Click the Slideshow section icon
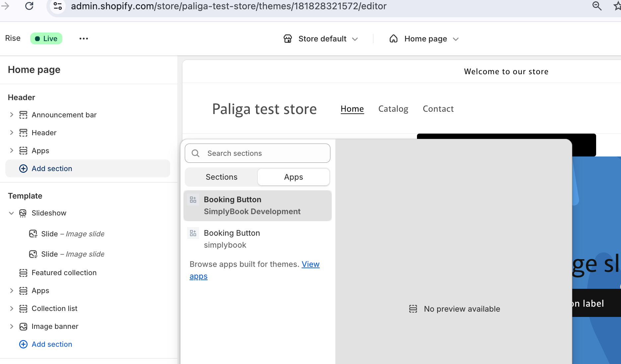 coord(23,213)
